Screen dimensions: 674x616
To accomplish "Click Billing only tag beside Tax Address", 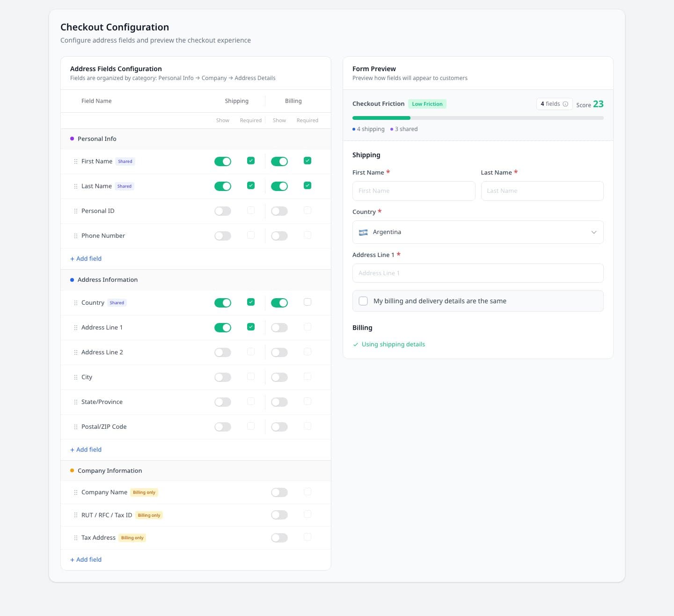I will click(132, 538).
